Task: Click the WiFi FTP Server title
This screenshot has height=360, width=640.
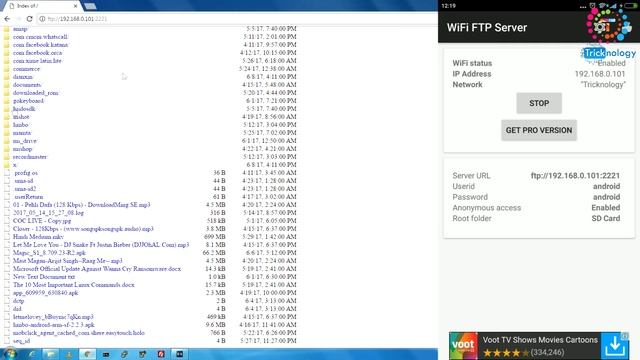Action: (x=487, y=27)
